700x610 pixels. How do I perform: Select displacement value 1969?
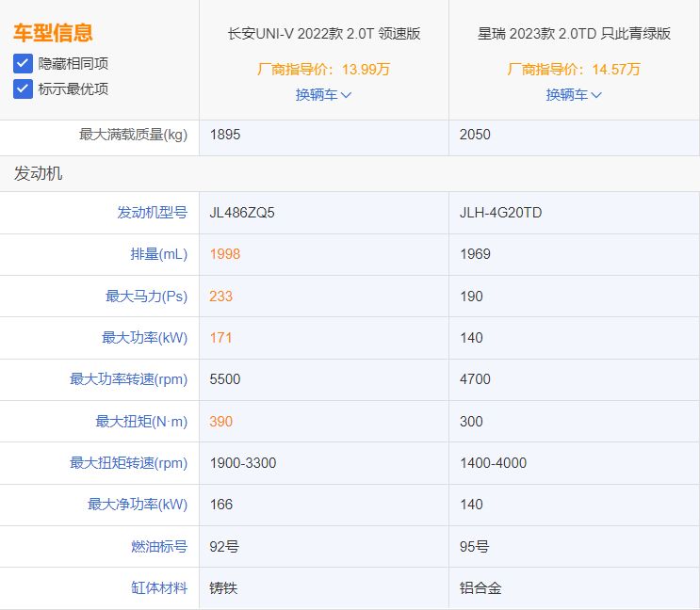point(475,254)
